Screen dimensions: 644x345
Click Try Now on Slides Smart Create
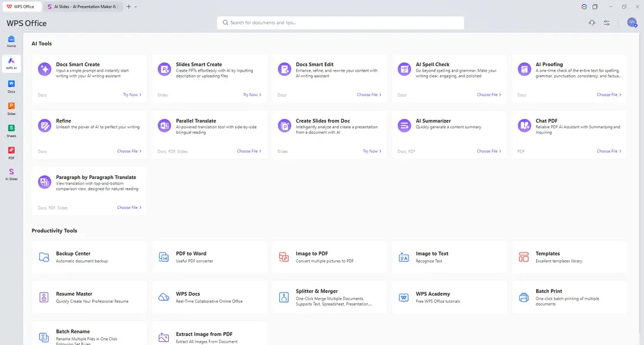pyautogui.click(x=252, y=94)
